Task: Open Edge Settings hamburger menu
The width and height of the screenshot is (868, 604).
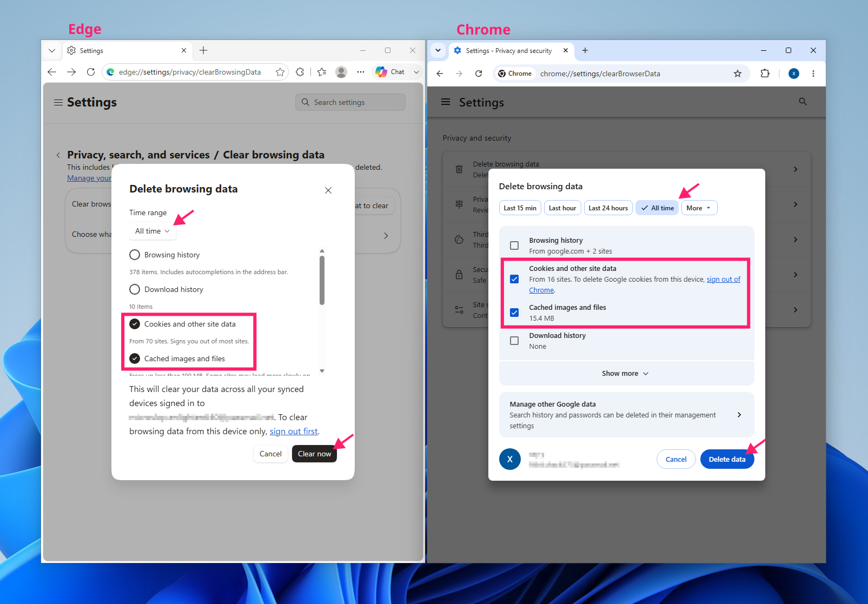Action: point(58,102)
